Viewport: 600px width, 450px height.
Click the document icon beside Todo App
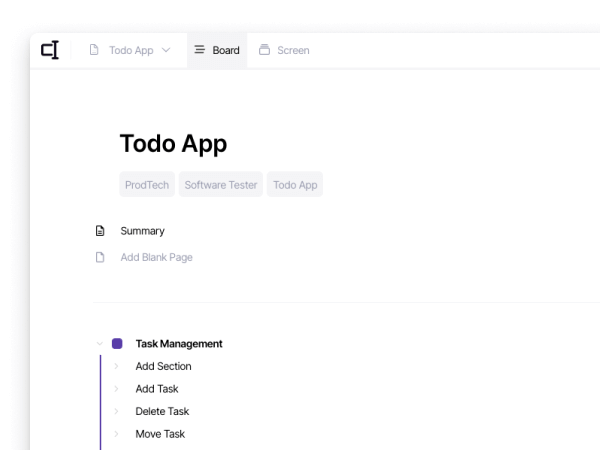pos(94,50)
